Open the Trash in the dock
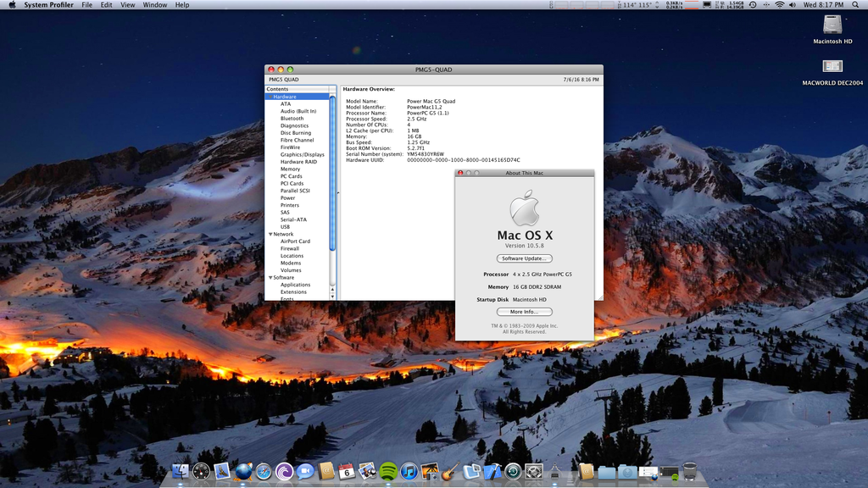868x488 pixels. click(690, 471)
